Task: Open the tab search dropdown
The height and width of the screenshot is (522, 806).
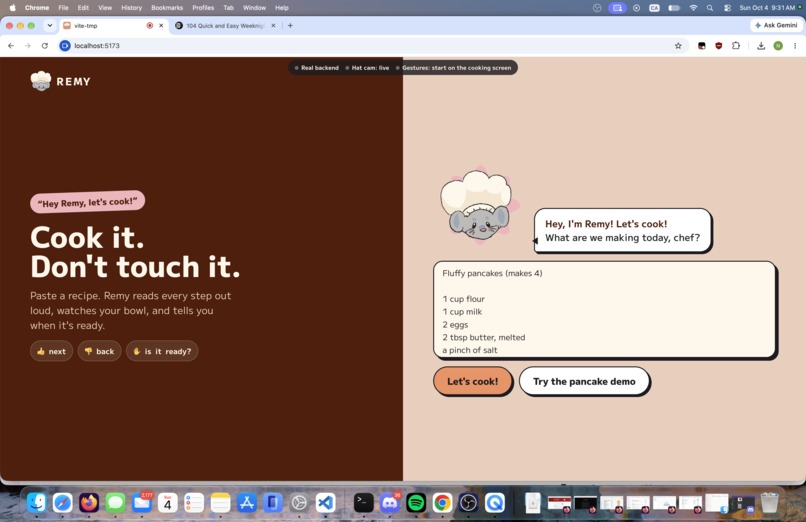Action: [x=49, y=25]
